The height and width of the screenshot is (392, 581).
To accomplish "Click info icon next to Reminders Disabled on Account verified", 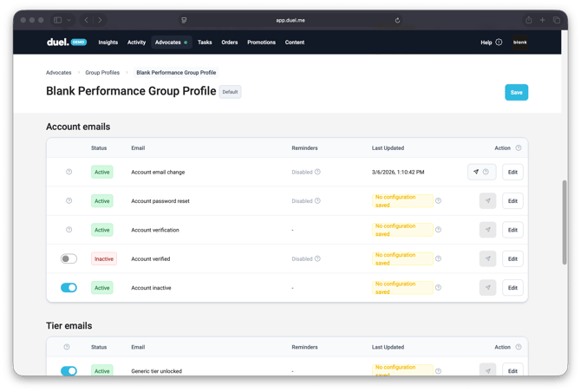I will pyautogui.click(x=317, y=258).
